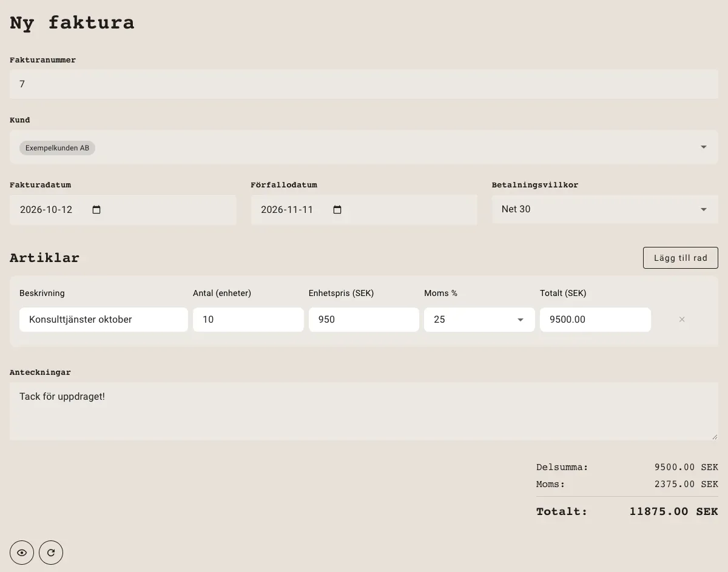Click the Delsumma: label in summary

click(x=562, y=467)
